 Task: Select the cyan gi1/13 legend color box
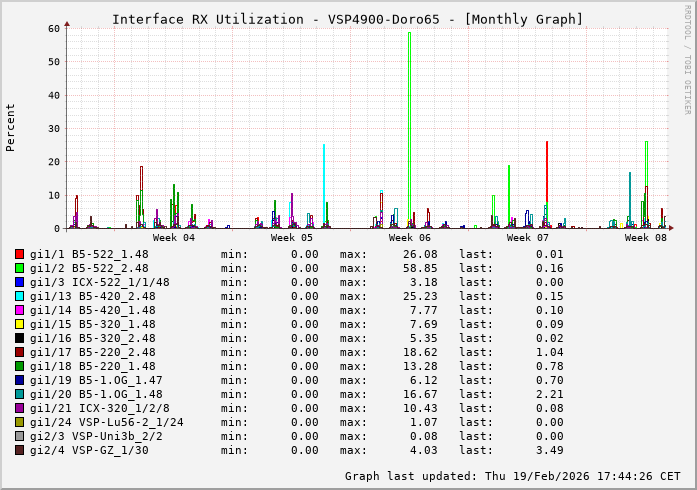point(20,296)
